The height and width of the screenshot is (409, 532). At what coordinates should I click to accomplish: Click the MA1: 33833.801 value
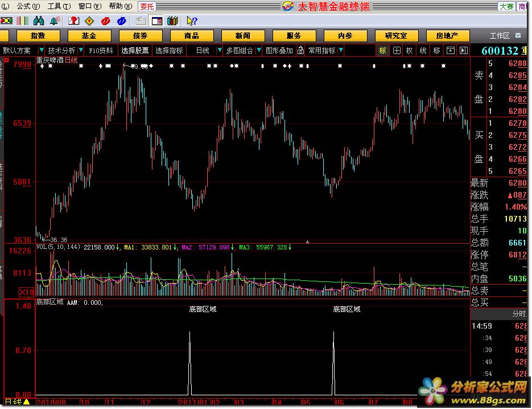(148, 248)
